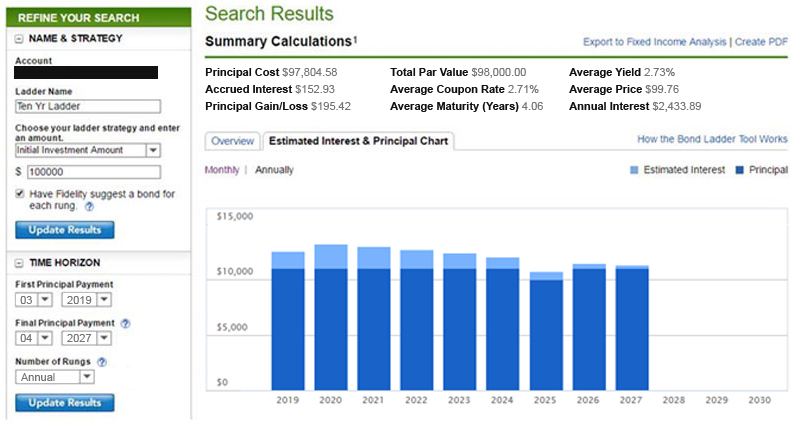The height and width of the screenshot is (425, 800).
Task: Click help icon beside bond suggestion option
Action: pos(89,206)
